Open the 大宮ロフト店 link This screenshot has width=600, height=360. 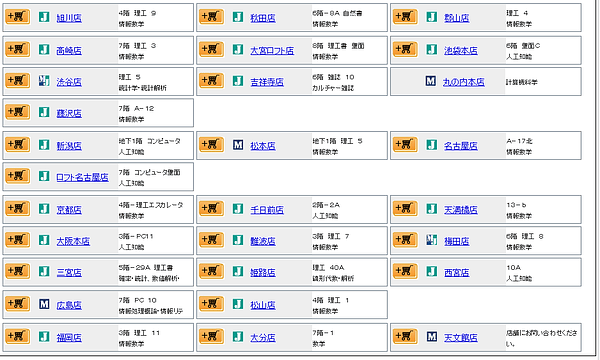tap(272, 50)
